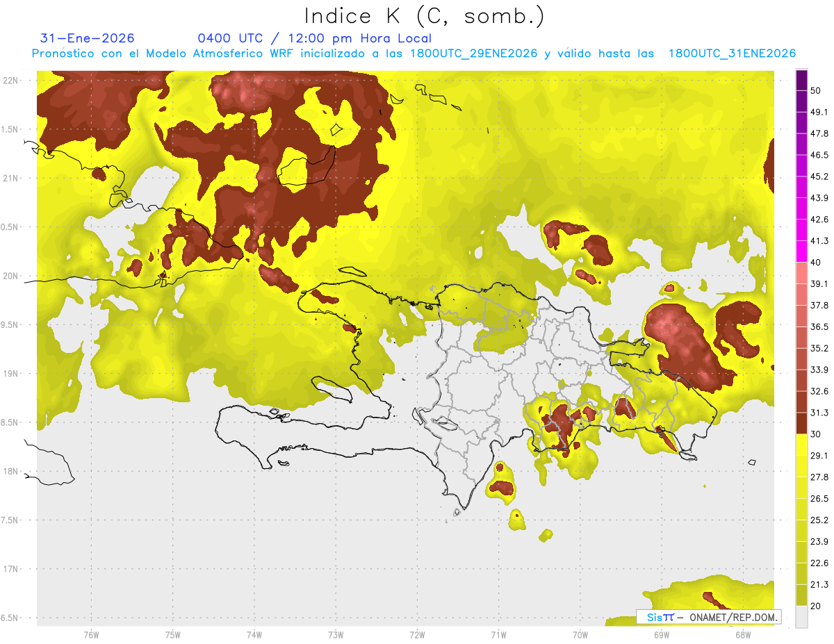Click the "69W" longitude label
Image resolution: width=834 pixels, height=644 pixels.
tap(662, 634)
